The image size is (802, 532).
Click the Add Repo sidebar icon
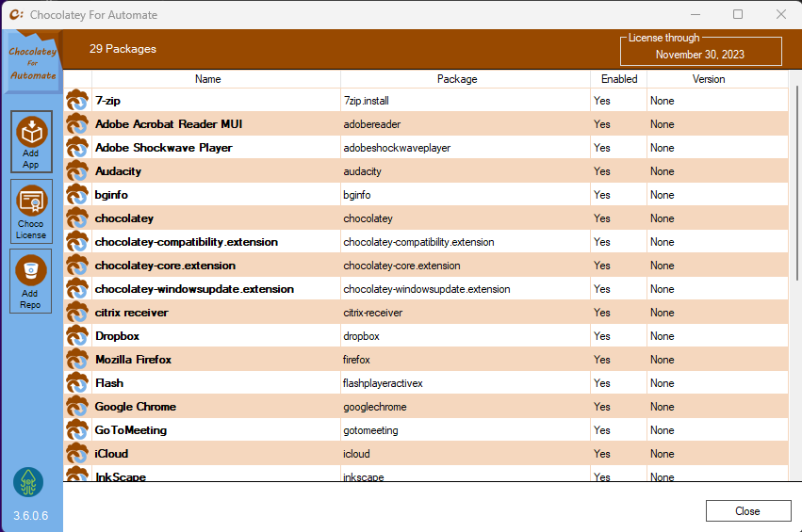(31, 280)
